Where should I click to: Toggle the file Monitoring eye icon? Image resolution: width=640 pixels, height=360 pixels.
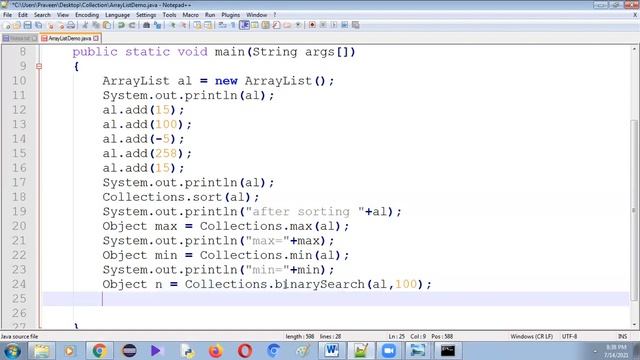pos(298,25)
